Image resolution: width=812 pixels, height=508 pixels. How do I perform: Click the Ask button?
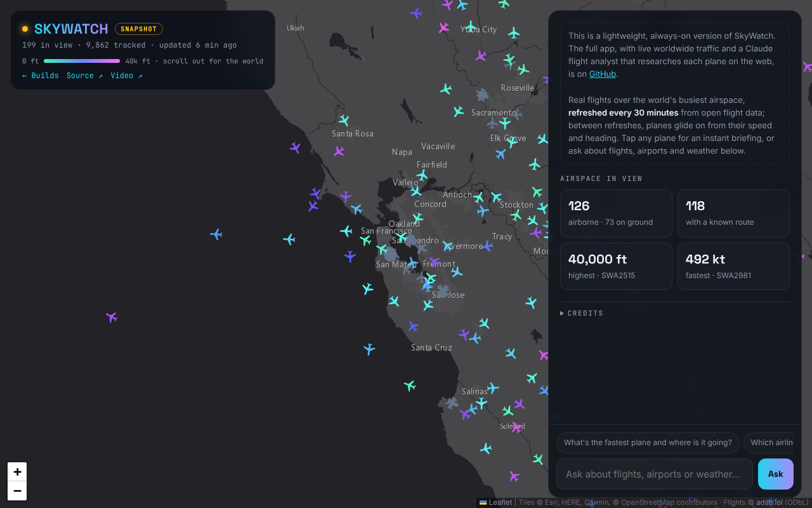click(x=776, y=474)
